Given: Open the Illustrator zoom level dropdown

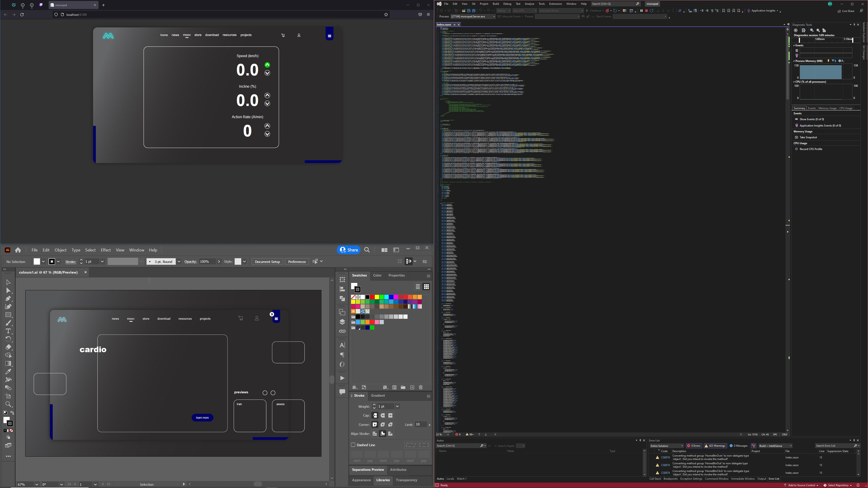Looking at the screenshot, I should (36, 484).
